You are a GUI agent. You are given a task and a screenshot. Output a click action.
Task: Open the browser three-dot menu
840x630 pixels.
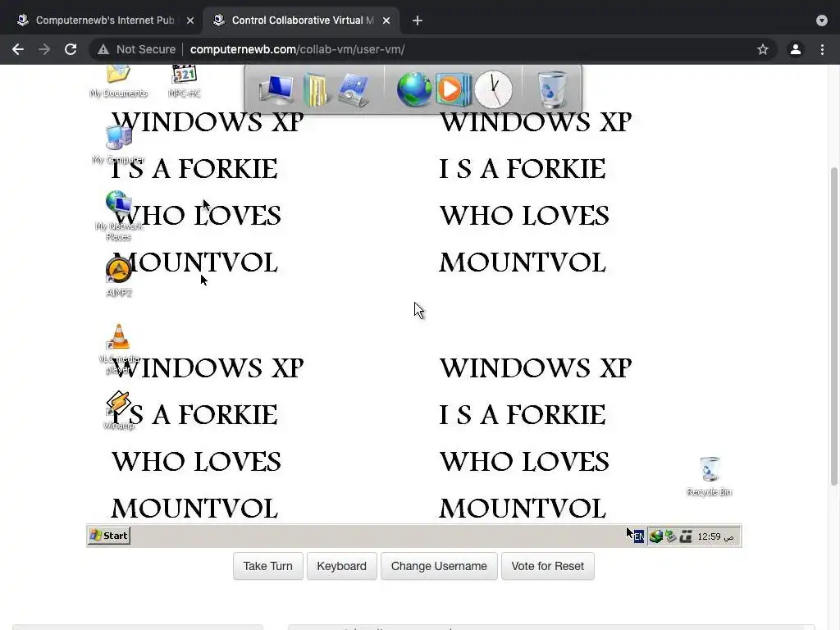pos(822,49)
